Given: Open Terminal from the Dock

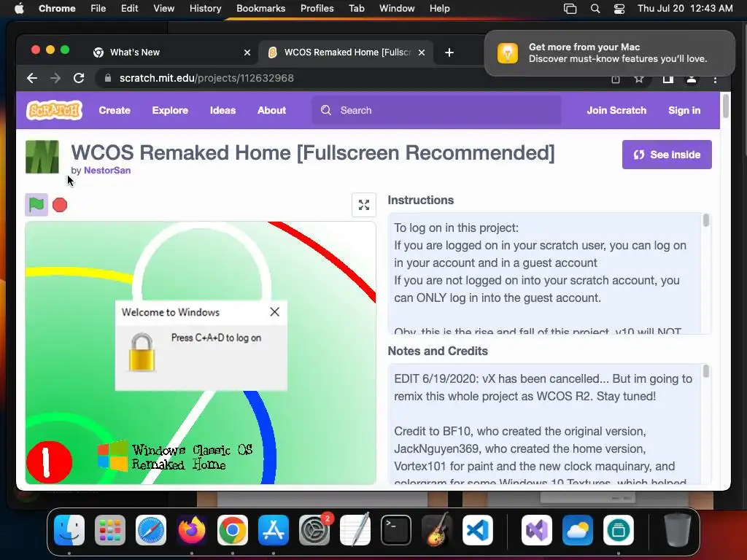Looking at the screenshot, I should point(396,530).
